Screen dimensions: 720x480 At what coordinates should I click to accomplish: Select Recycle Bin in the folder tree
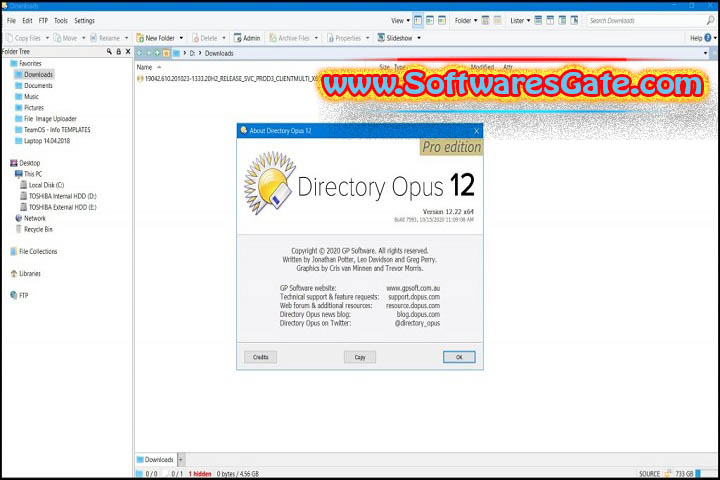pyautogui.click(x=38, y=229)
